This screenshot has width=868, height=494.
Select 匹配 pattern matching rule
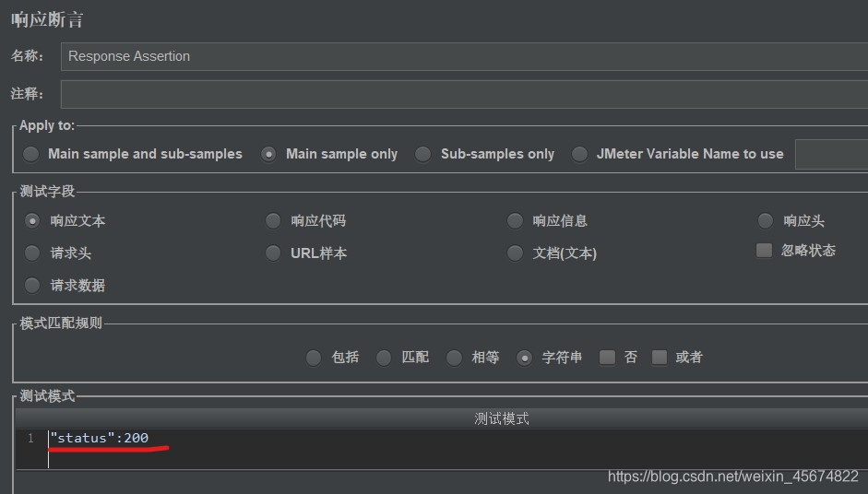point(384,358)
